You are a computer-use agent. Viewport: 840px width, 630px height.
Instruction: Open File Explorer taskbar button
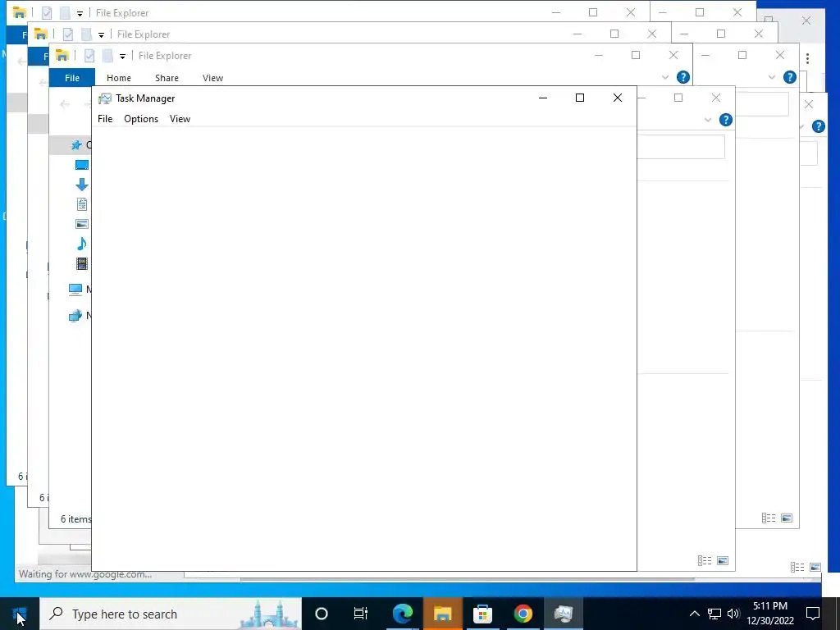[442, 614]
